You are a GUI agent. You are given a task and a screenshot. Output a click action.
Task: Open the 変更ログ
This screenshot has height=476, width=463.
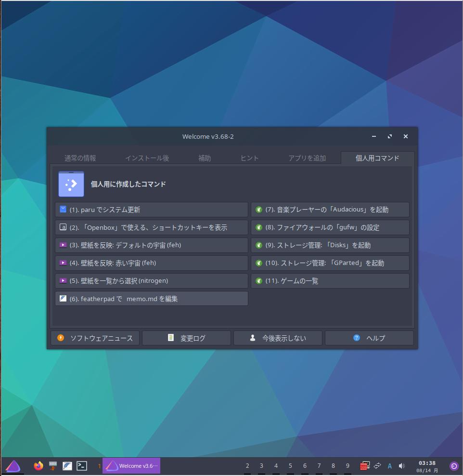(x=186, y=338)
